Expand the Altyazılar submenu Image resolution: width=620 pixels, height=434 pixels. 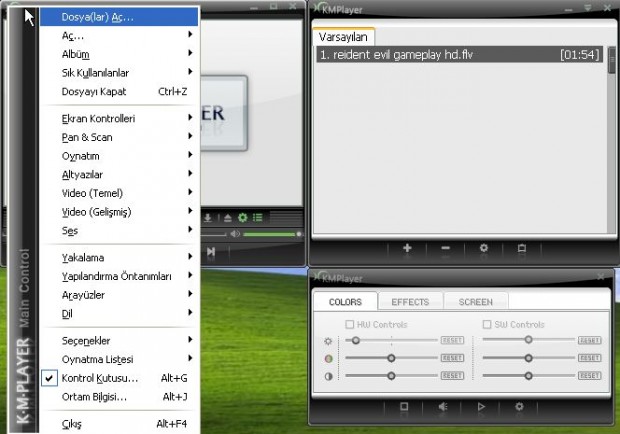[x=120, y=174]
